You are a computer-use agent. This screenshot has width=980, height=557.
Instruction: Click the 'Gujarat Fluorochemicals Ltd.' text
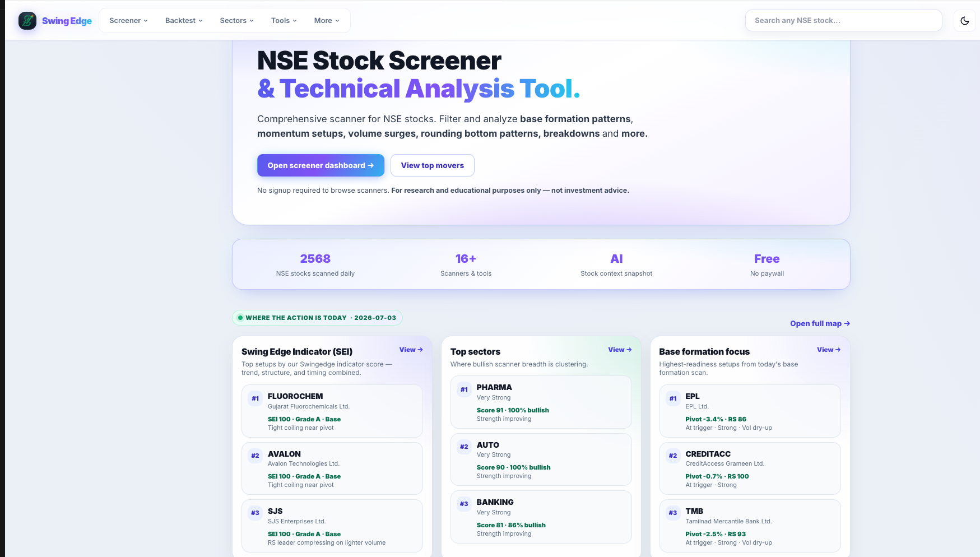(x=309, y=406)
